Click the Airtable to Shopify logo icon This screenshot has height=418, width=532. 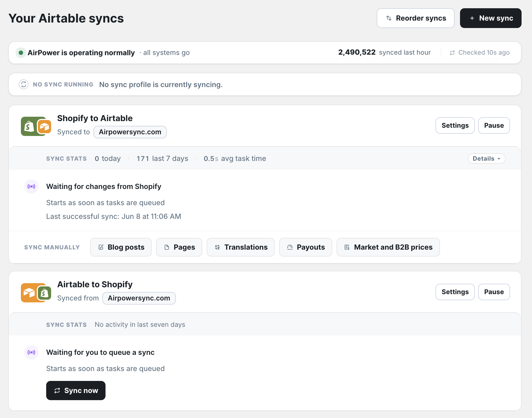pos(36,292)
